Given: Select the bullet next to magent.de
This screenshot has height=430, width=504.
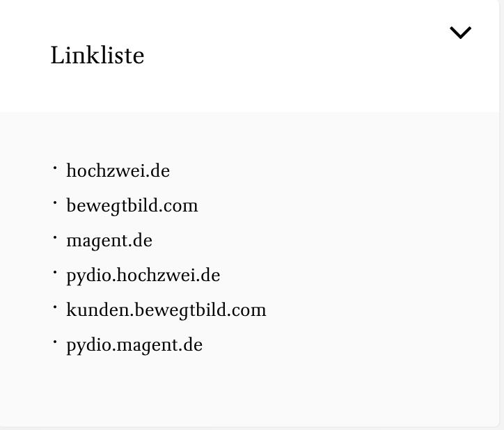Looking at the screenshot, I should pyautogui.click(x=55, y=238).
